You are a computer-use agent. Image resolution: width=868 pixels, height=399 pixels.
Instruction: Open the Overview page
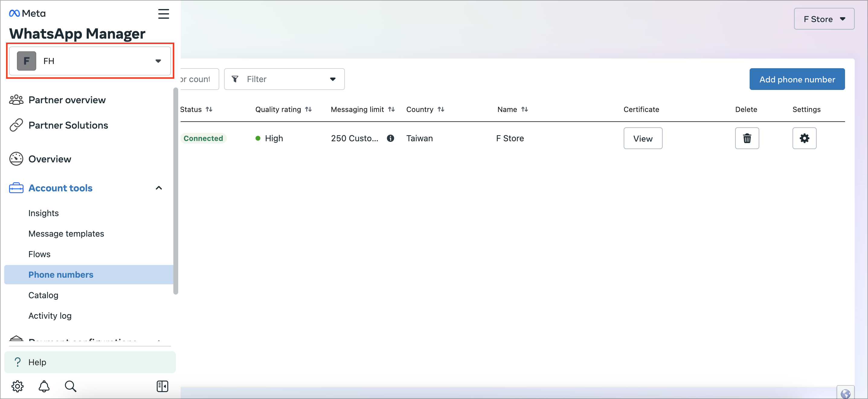(x=50, y=158)
